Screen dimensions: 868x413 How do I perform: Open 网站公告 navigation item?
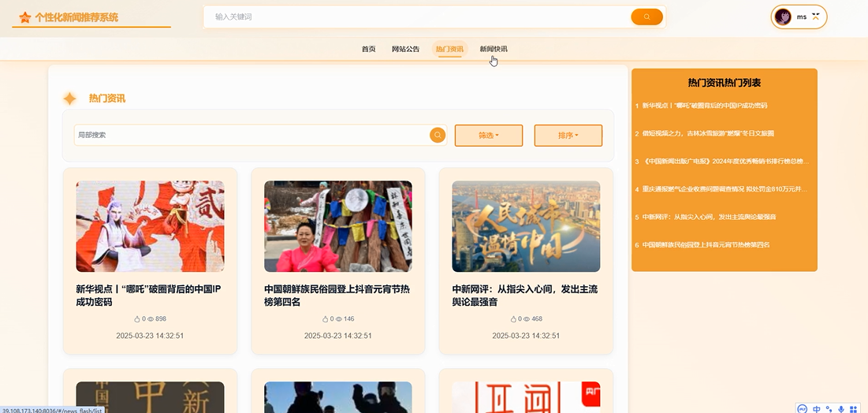(406, 49)
